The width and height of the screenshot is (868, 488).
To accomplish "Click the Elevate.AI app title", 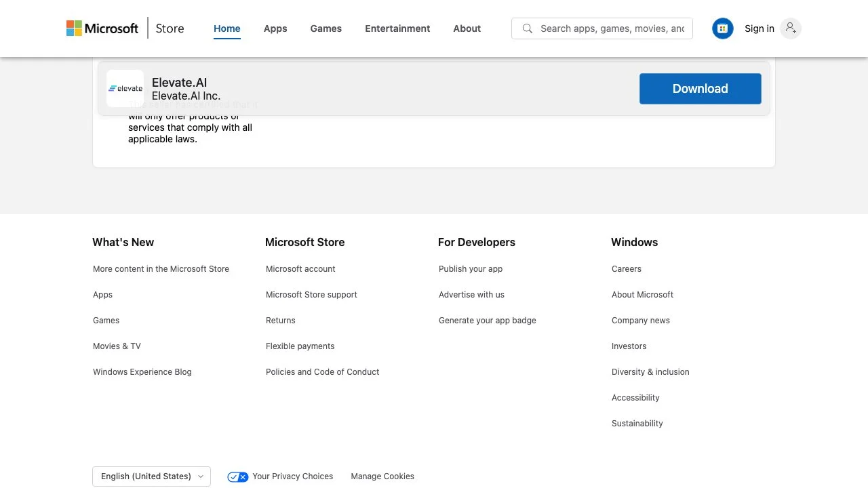I will [x=180, y=83].
